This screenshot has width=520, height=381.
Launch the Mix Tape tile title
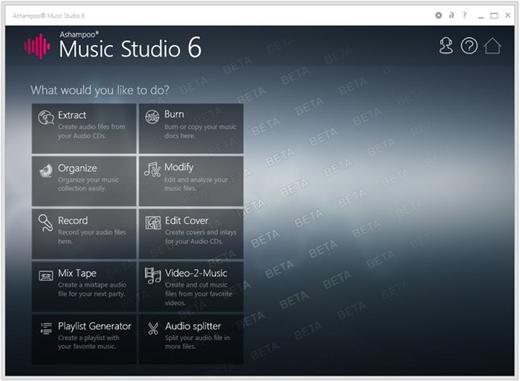77,273
